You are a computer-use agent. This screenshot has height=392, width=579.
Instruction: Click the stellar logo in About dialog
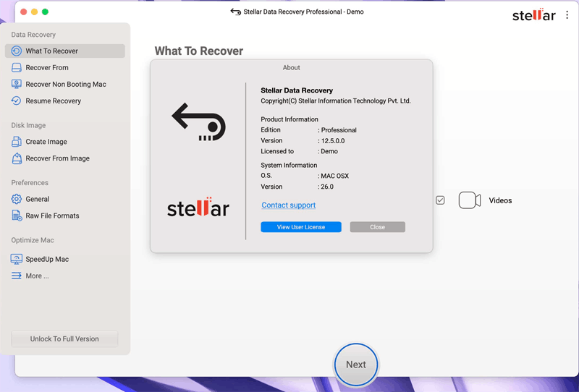click(198, 207)
